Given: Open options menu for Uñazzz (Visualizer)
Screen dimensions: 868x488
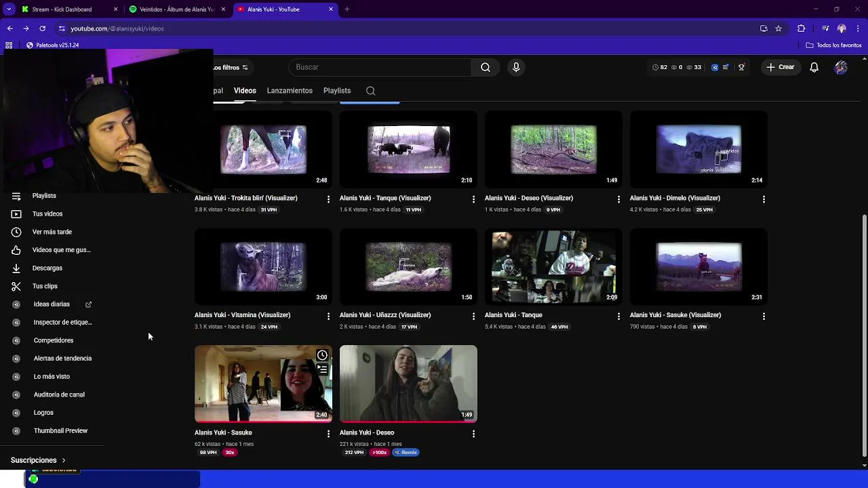Looking at the screenshot, I should [x=473, y=316].
